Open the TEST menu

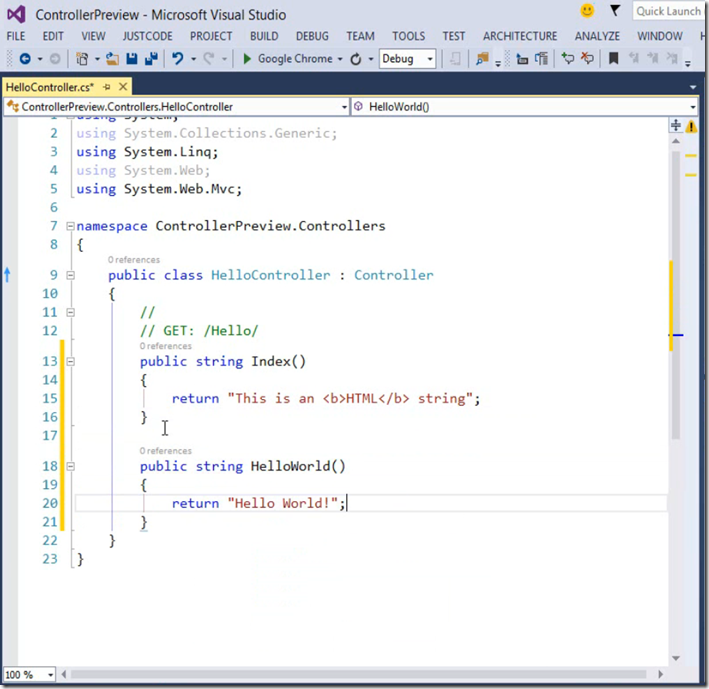coord(454,36)
